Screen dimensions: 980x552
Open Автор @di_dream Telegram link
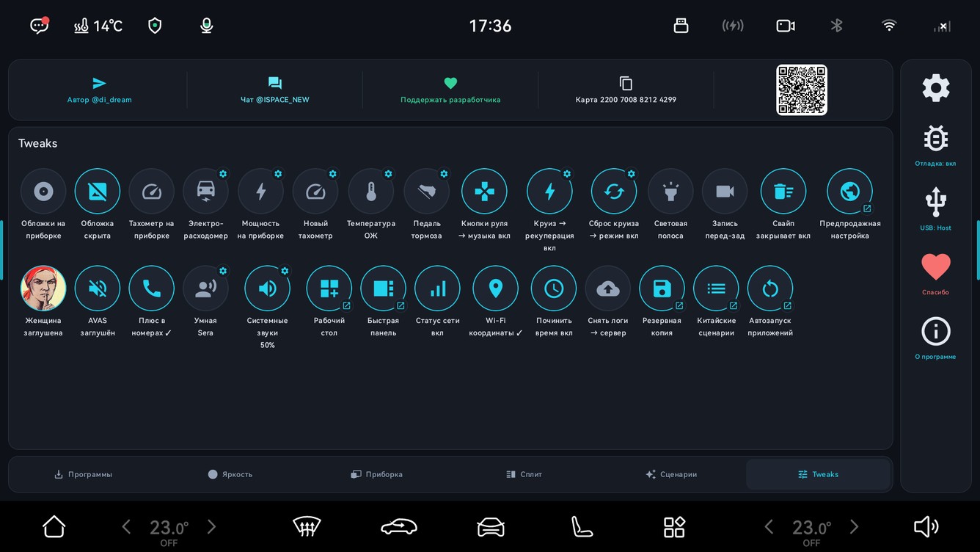click(99, 90)
